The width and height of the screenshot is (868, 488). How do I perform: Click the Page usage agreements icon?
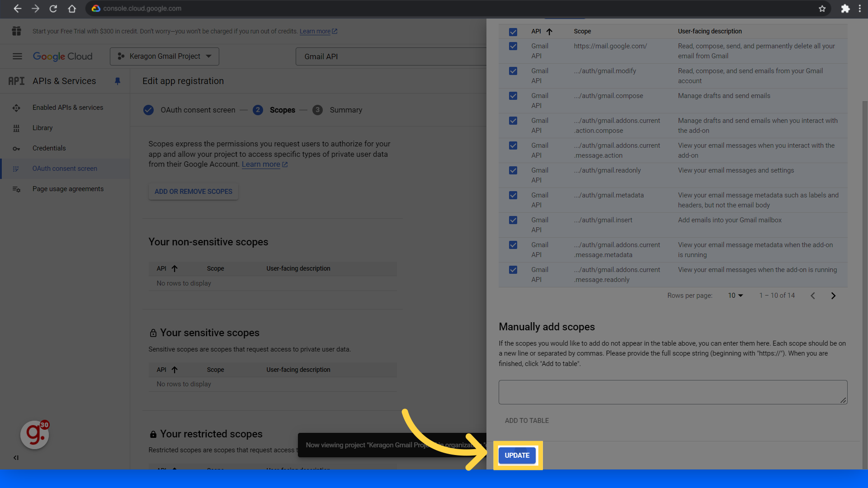pyautogui.click(x=16, y=189)
